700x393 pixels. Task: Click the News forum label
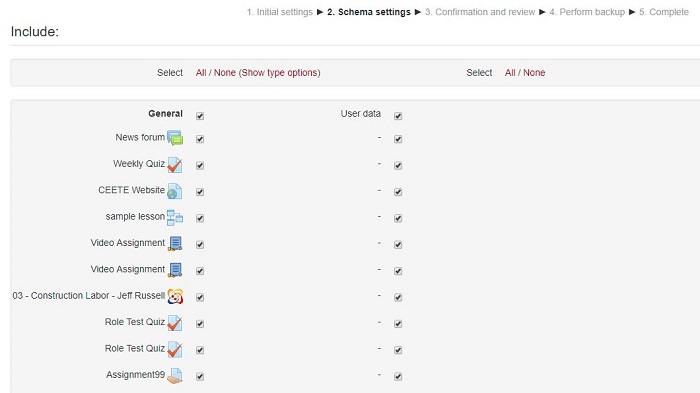tap(140, 138)
